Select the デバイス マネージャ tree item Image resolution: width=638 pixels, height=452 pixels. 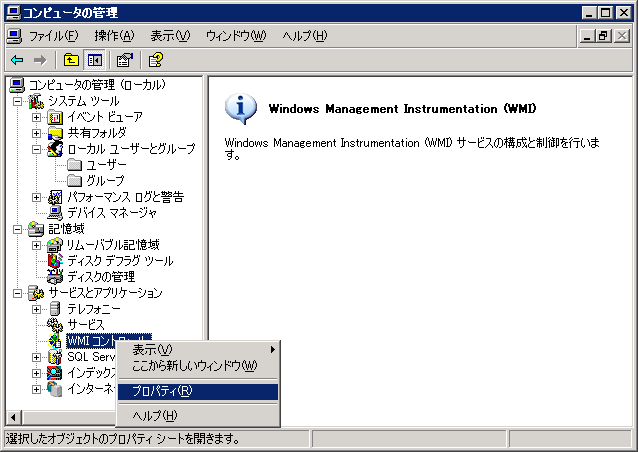pos(111,213)
